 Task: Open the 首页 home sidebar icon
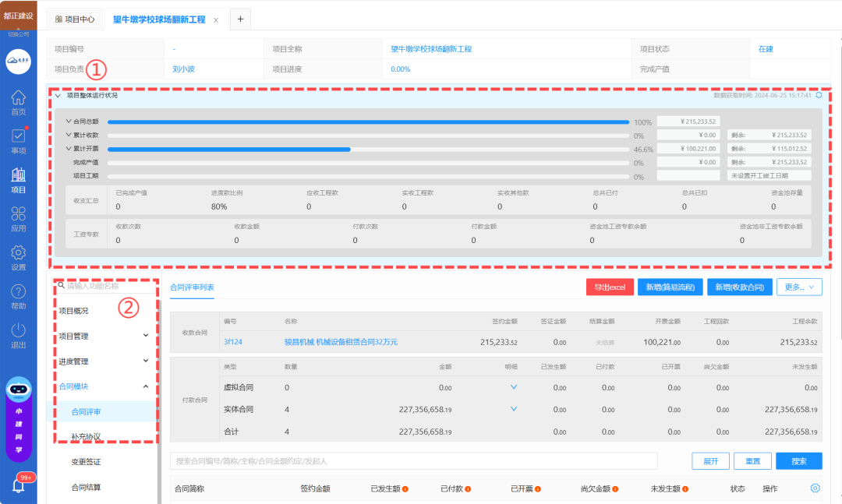pyautogui.click(x=18, y=102)
